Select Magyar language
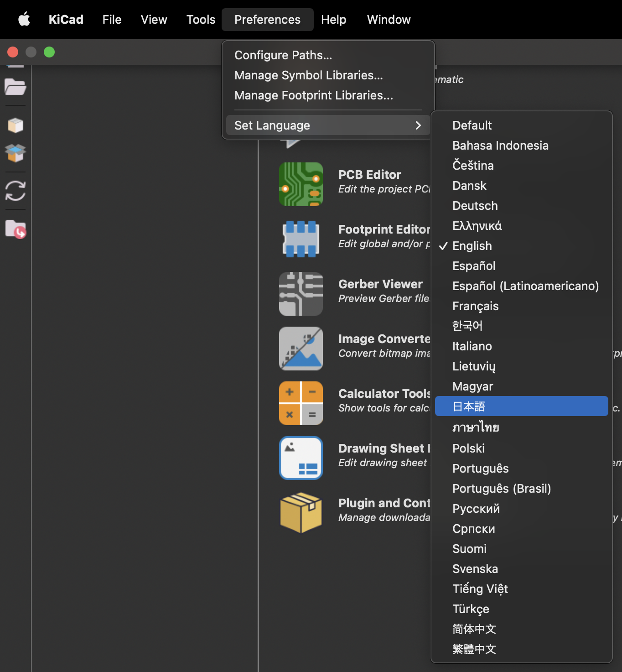This screenshot has width=622, height=672. pyautogui.click(x=522, y=386)
